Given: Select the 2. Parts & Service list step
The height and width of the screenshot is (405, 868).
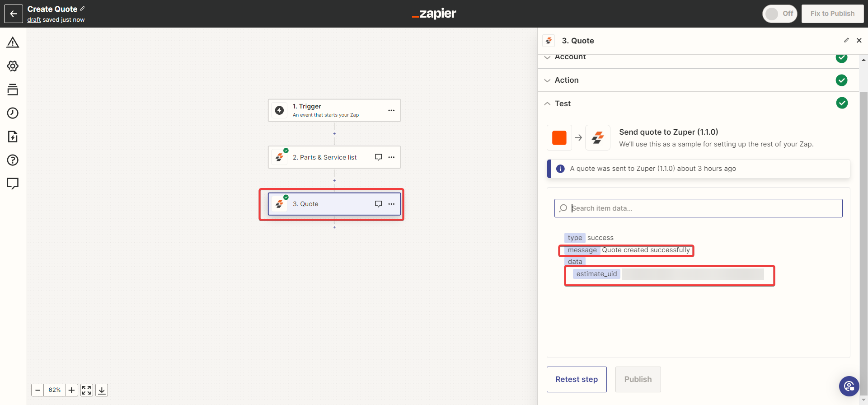Looking at the screenshot, I should [x=334, y=157].
